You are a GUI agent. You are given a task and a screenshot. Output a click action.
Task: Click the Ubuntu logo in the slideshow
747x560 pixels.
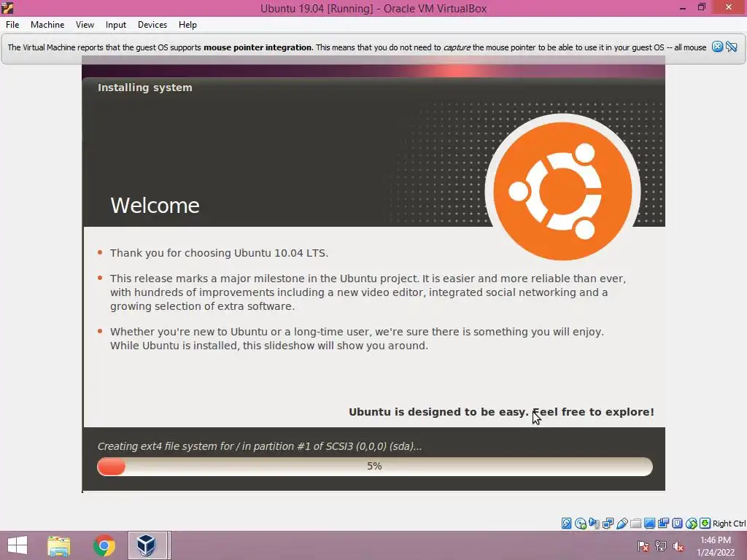click(x=562, y=191)
